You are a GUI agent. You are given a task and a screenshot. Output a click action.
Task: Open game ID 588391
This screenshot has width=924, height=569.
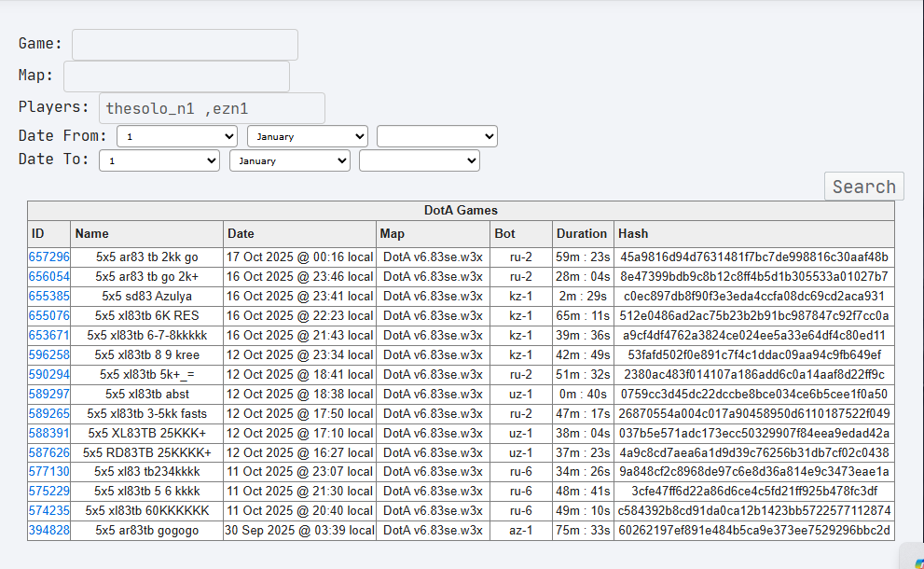point(48,434)
